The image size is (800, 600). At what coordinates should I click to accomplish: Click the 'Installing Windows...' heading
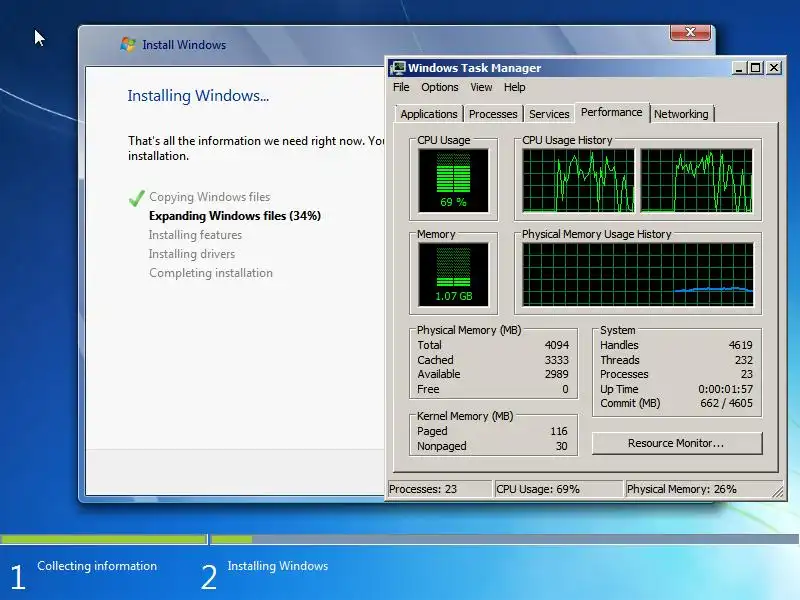(x=198, y=95)
